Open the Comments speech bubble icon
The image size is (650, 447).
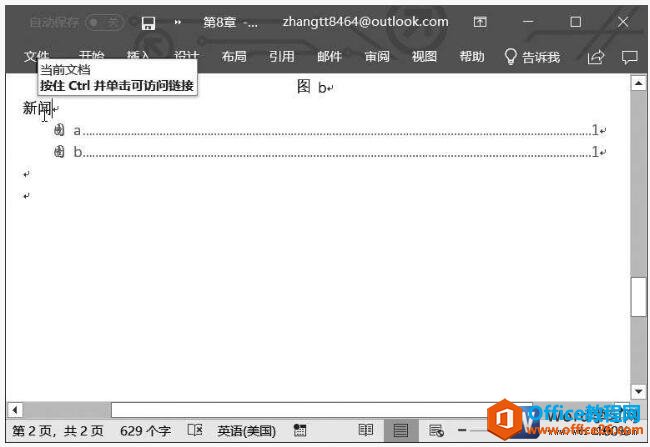629,57
